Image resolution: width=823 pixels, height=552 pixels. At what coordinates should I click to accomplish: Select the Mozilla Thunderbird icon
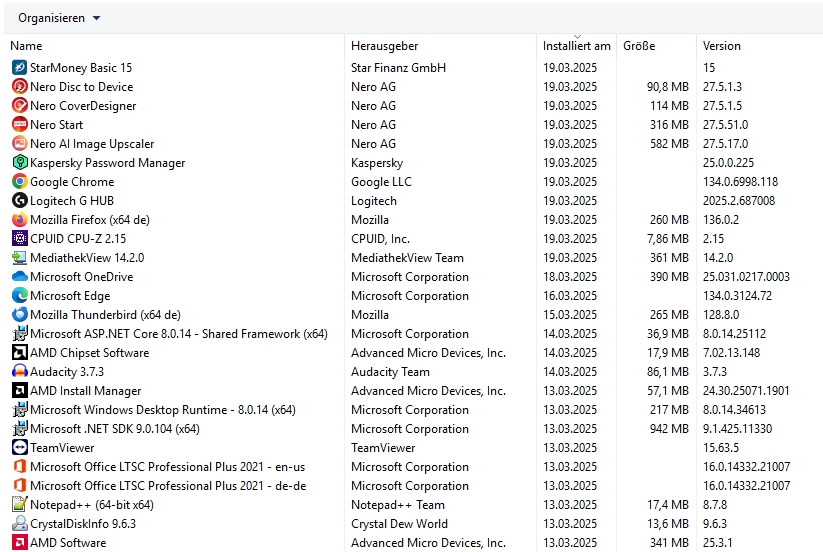point(20,315)
